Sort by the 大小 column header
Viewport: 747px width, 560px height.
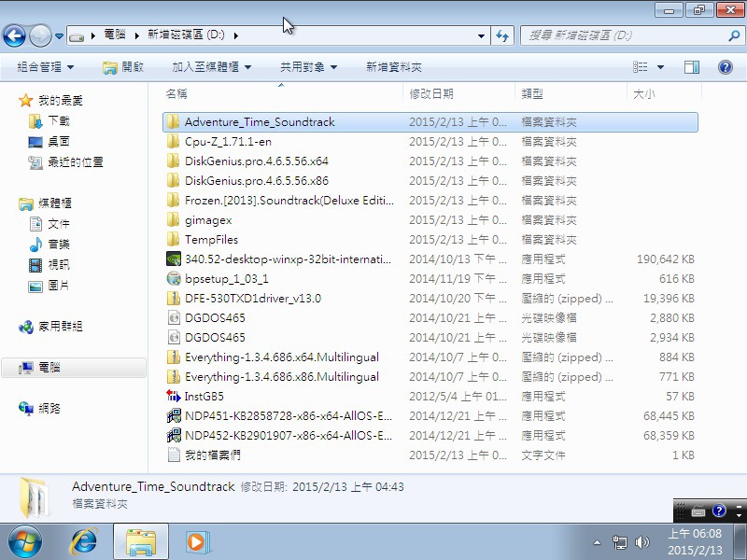(643, 94)
